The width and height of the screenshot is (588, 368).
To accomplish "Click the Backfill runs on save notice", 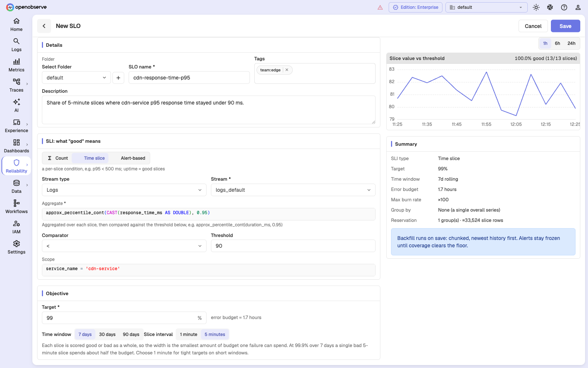I will click(x=483, y=242).
